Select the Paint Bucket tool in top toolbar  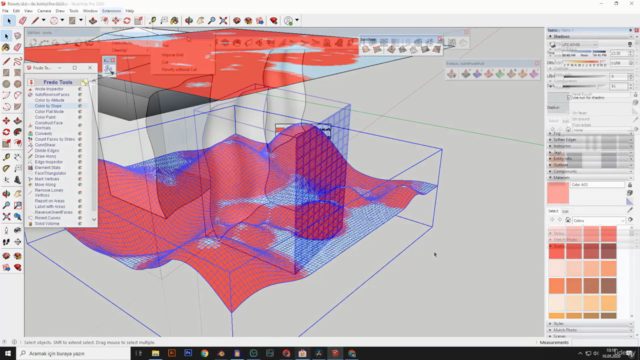174,20
